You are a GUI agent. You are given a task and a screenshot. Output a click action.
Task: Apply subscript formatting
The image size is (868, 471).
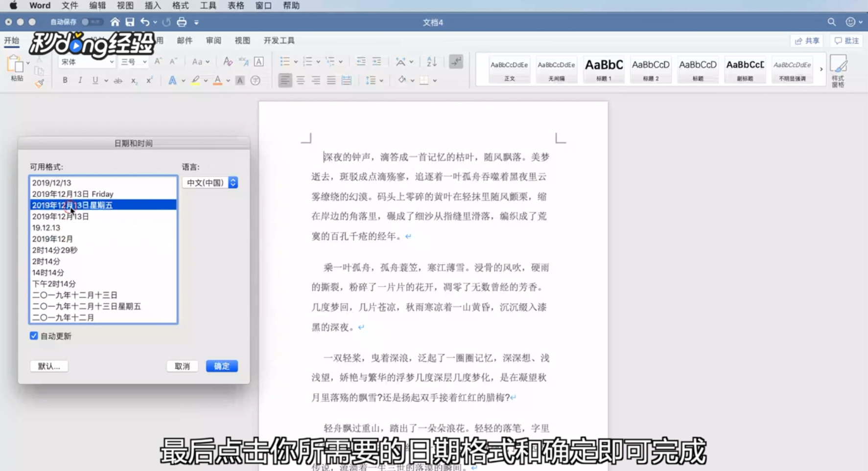(134, 81)
